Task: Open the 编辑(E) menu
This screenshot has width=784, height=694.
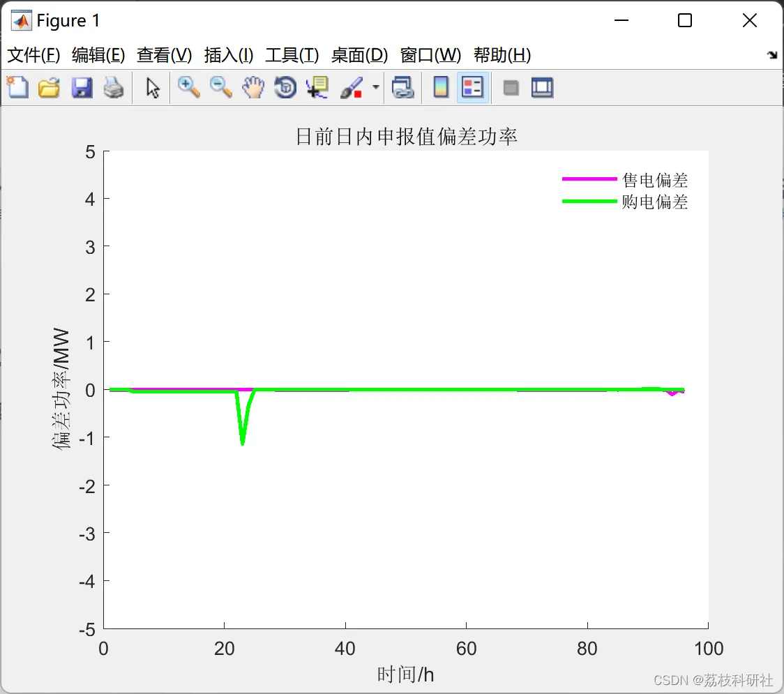Action: [x=98, y=54]
